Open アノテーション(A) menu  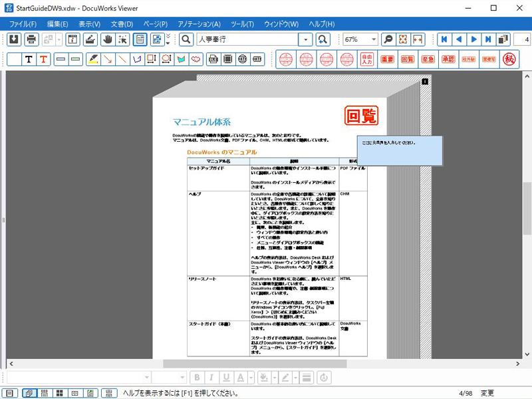click(199, 24)
